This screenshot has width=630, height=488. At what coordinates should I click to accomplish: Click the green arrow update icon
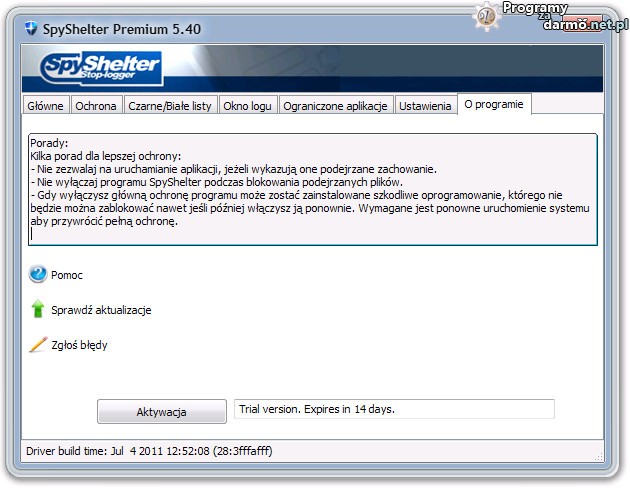[x=38, y=310]
